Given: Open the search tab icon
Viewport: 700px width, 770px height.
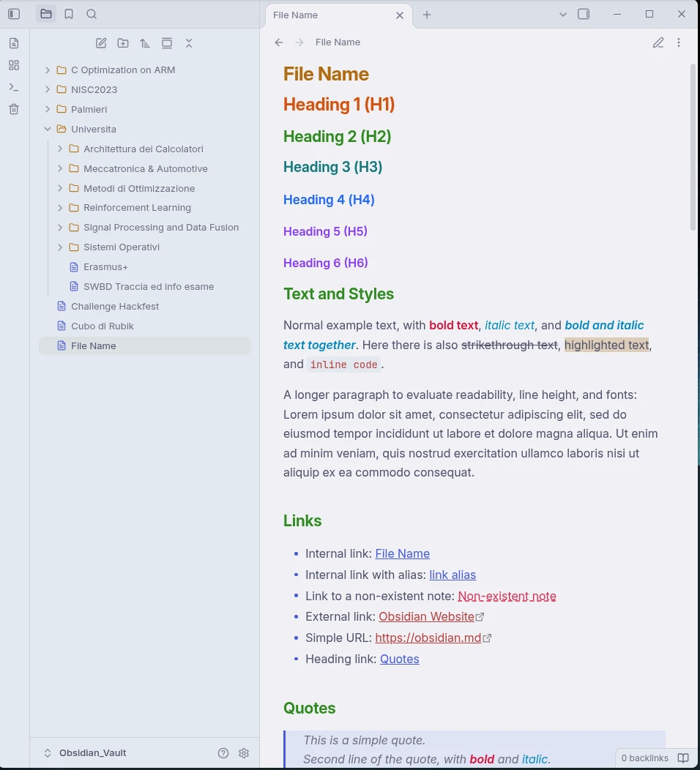Looking at the screenshot, I should click(x=92, y=14).
